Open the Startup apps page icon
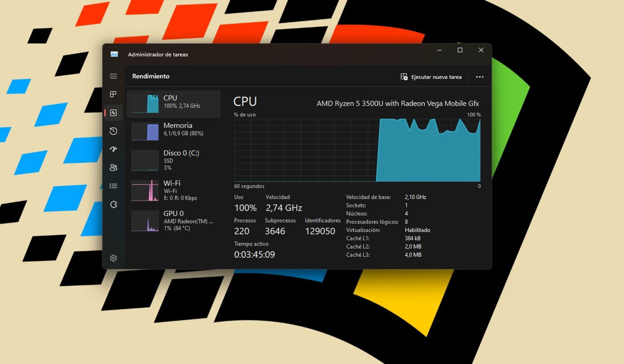 114,149
